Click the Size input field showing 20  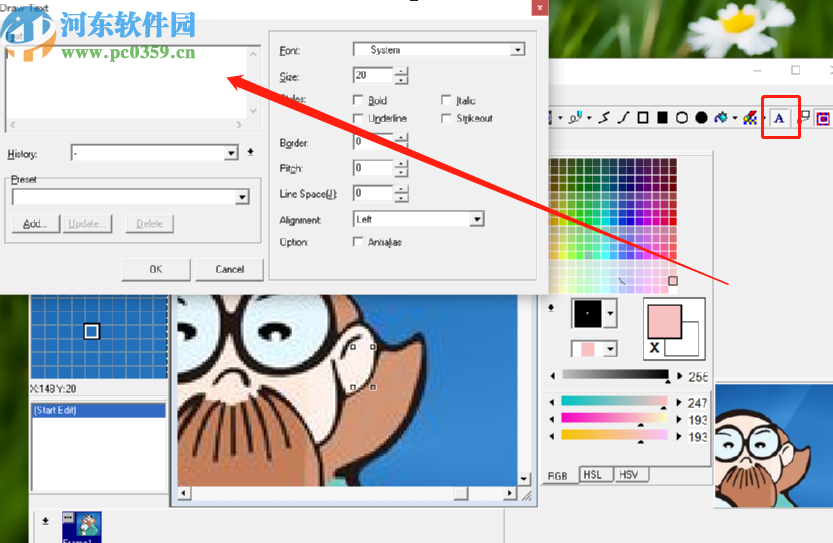point(373,75)
